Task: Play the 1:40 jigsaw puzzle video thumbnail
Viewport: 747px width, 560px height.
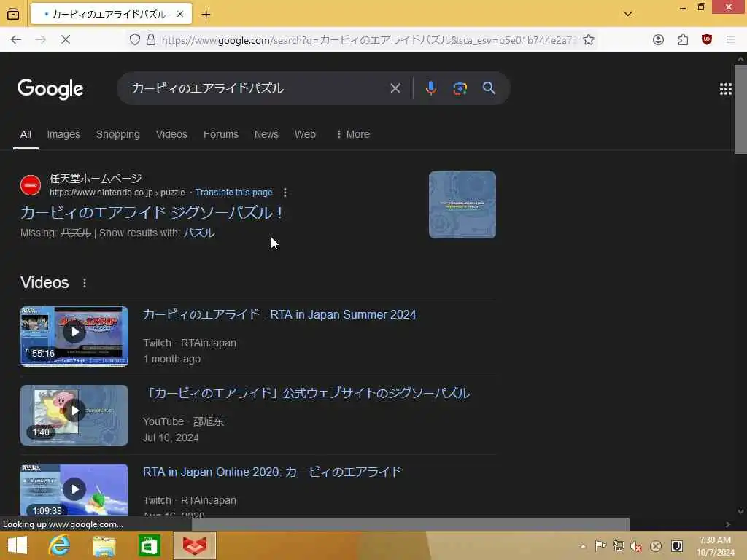Action: pos(74,415)
